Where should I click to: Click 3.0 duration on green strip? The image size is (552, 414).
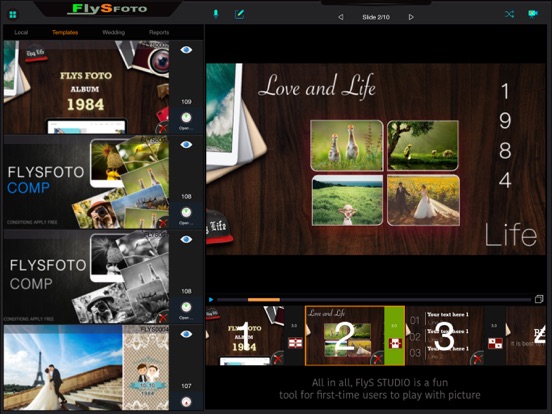point(394,326)
